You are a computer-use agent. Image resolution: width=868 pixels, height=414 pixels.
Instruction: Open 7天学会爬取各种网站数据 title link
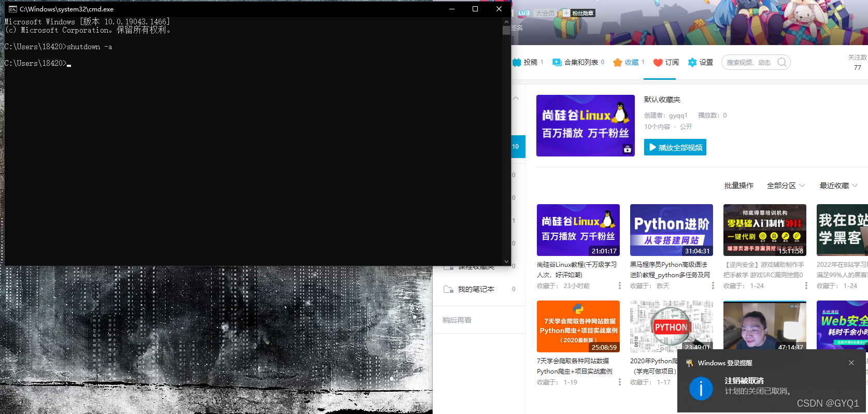tap(575, 366)
